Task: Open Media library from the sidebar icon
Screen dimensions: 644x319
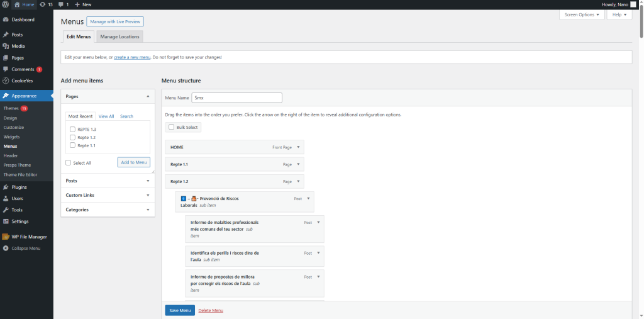Action: (x=6, y=46)
